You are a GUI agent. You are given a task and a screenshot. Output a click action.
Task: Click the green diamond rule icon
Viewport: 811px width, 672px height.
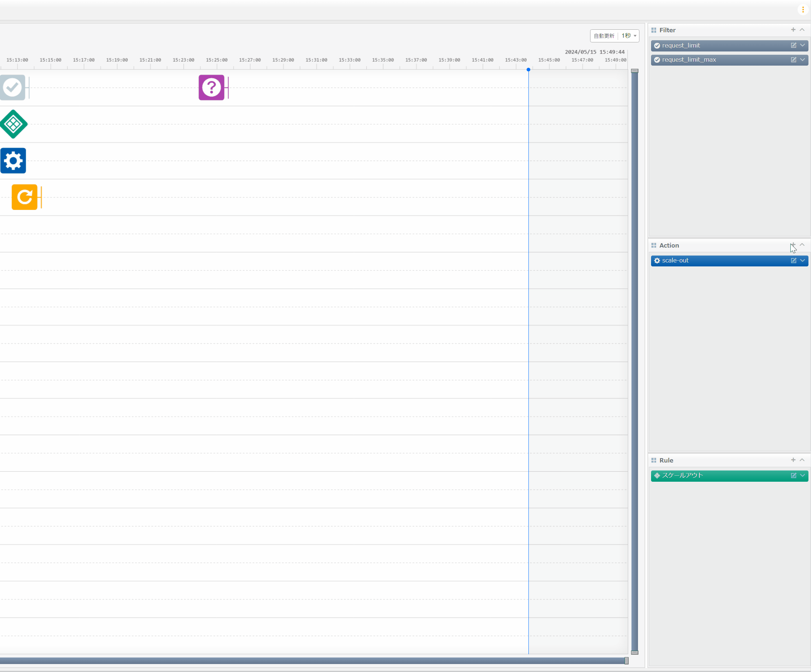coord(13,124)
